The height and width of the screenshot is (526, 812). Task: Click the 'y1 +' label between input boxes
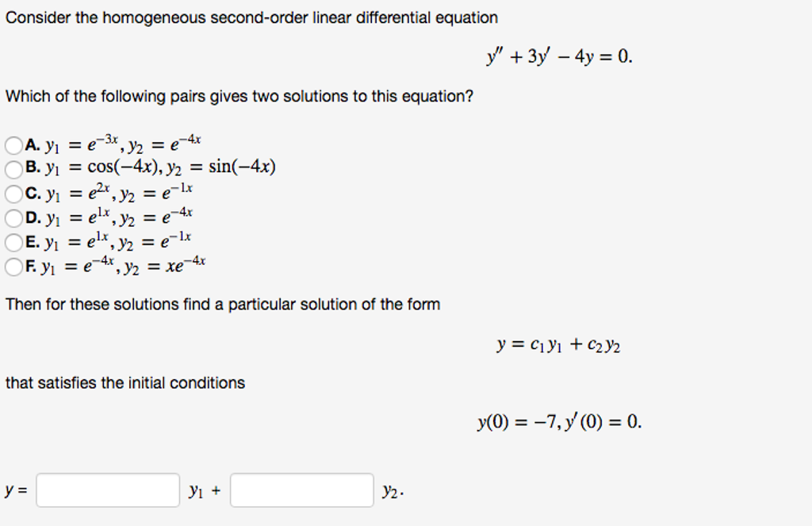pyautogui.click(x=205, y=491)
